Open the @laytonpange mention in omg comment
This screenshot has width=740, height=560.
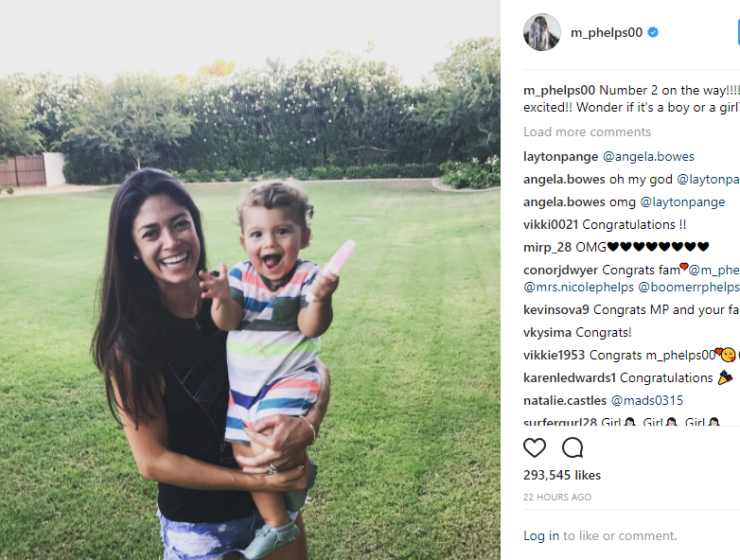pyautogui.click(x=682, y=202)
